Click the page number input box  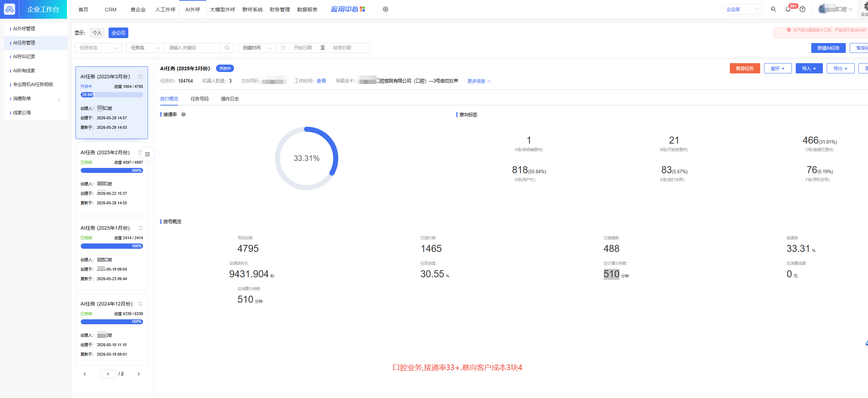[x=108, y=374]
